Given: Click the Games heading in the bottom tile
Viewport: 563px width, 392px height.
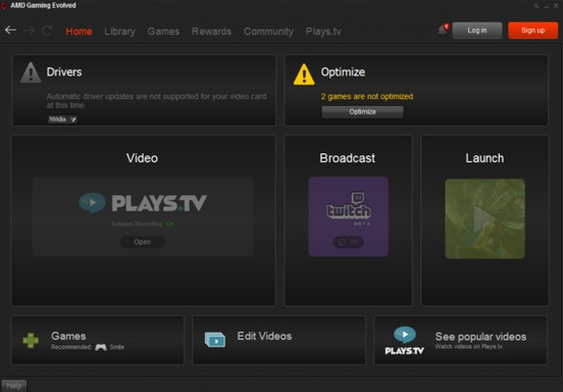Looking at the screenshot, I should click(x=68, y=336).
